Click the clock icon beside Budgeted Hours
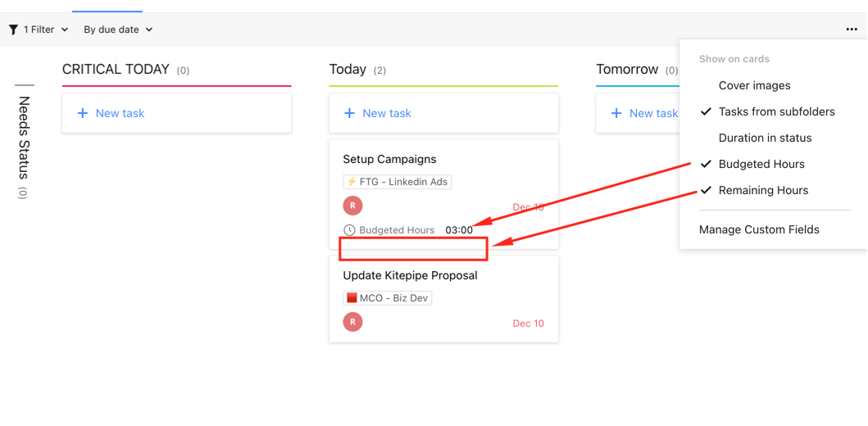The height and width of the screenshot is (426, 868). pyautogui.click(x=349, y=230)
